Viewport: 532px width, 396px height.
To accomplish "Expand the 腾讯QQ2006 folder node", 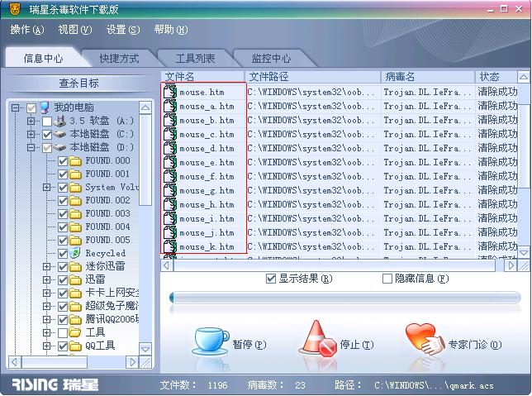I will tap(47, 319).
